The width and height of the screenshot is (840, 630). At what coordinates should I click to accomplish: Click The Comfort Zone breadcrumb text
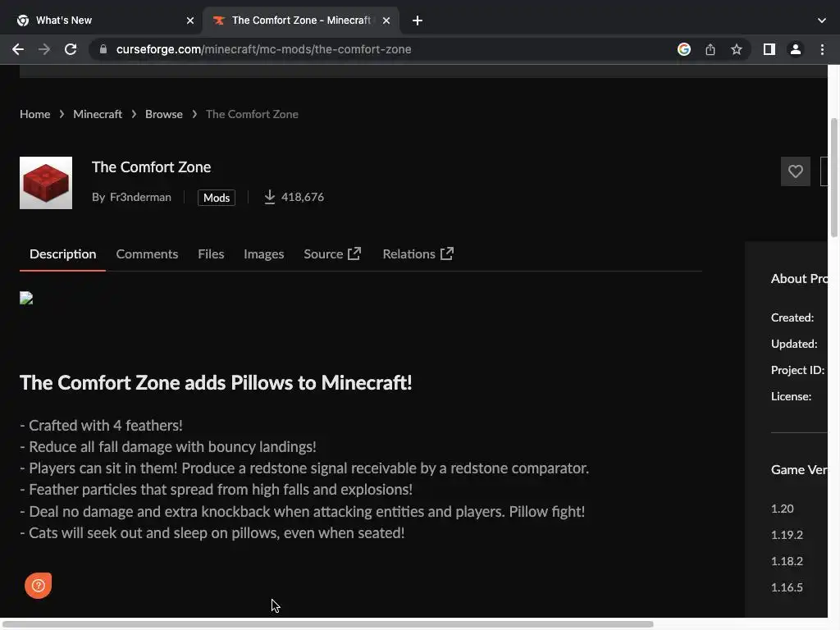coord(253,114)
